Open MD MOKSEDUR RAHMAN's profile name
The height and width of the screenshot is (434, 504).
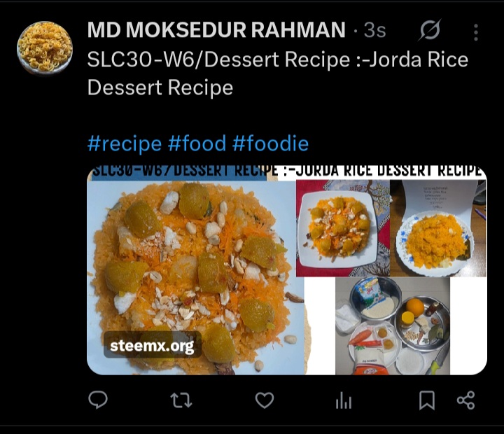[x=216, y=30]
